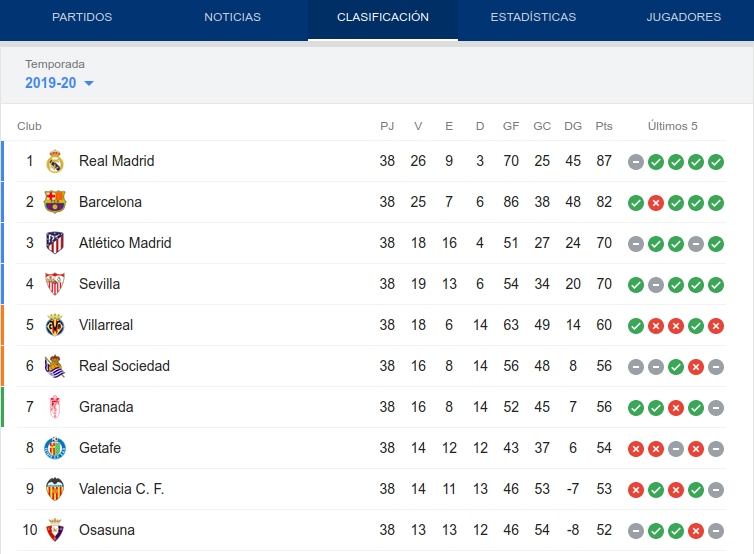754x554 pixels.
Task: Click the Real Madrid club crest
Action: 55,161
